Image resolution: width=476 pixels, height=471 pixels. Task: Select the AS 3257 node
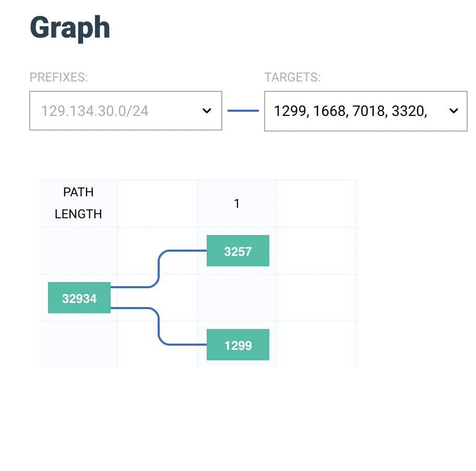(x=237, y=251)
